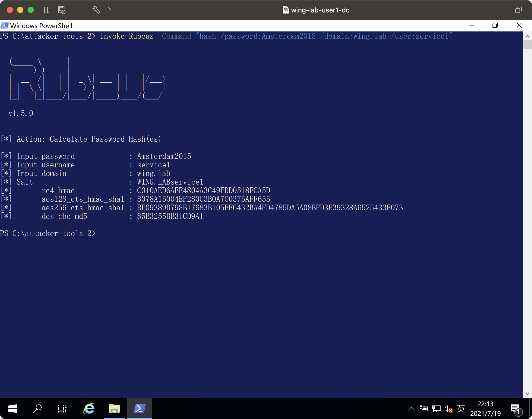Click the minimize window button

[x=471, y=25]
